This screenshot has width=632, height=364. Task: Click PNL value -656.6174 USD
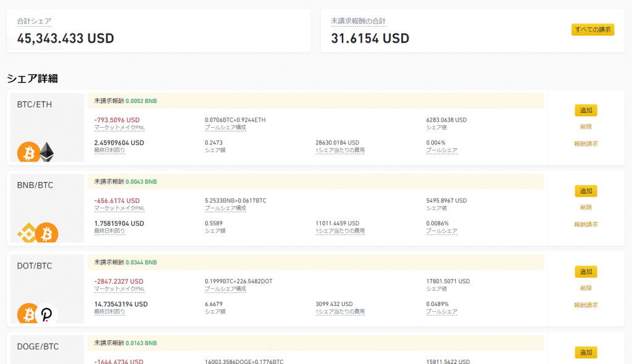click(117, 201)
